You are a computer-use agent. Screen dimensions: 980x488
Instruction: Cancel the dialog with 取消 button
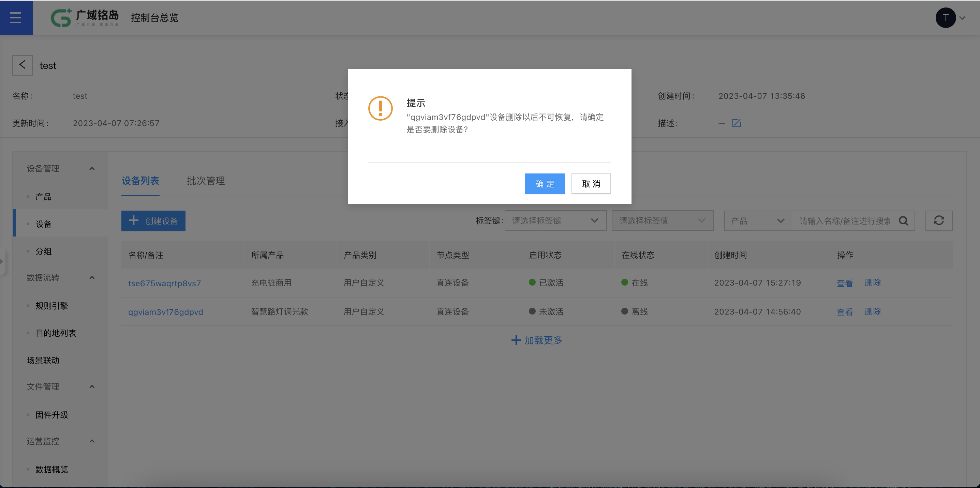click(591, 184)
